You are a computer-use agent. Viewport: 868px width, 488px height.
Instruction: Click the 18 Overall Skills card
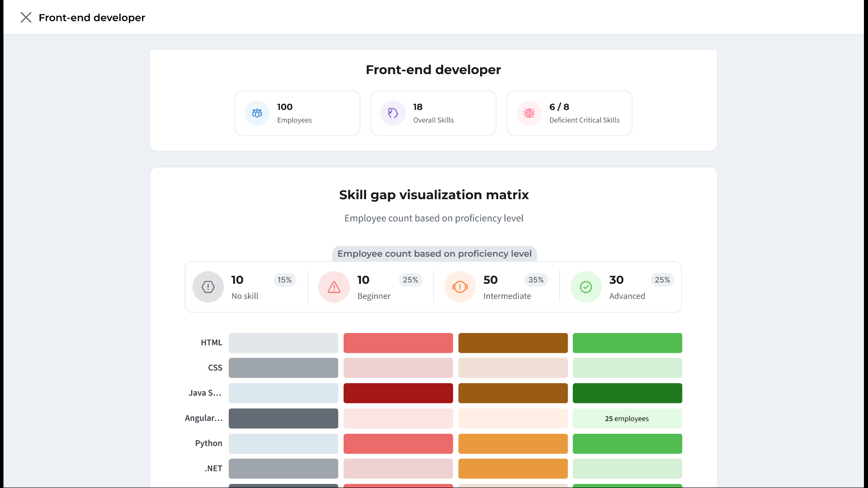pyautogui.click(x=433, y=113)
